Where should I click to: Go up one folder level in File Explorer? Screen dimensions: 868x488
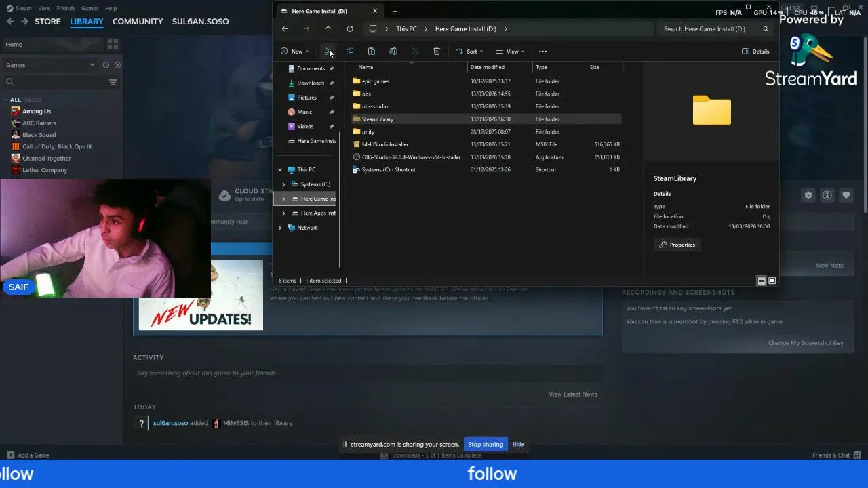(x=328, y=29)
